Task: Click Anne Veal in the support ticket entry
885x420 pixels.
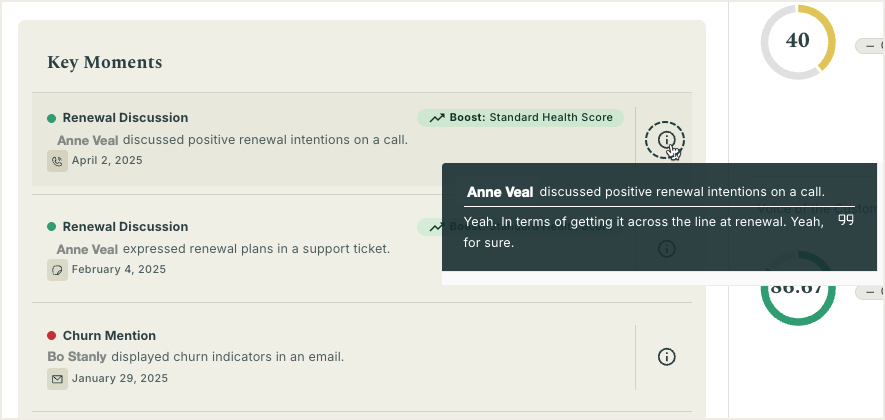Action: tap(87, 249)
